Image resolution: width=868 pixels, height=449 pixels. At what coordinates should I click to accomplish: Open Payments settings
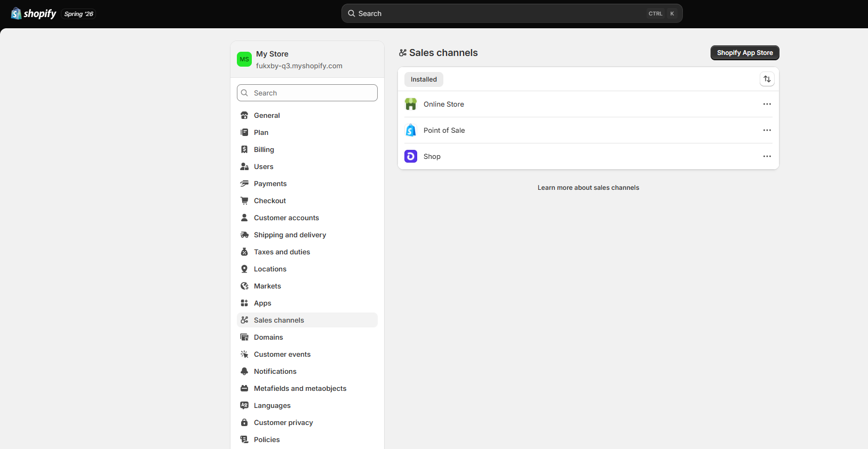coord(307,183)
